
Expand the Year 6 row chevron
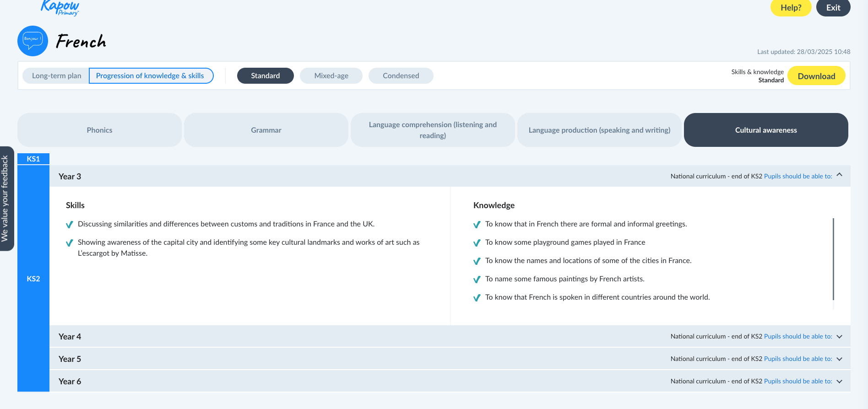[x=839, y=382]
